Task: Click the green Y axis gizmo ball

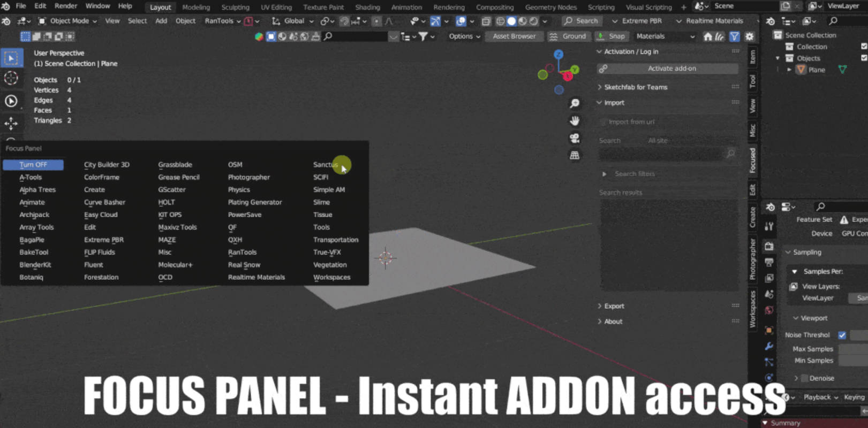Action: pos(575,70)
